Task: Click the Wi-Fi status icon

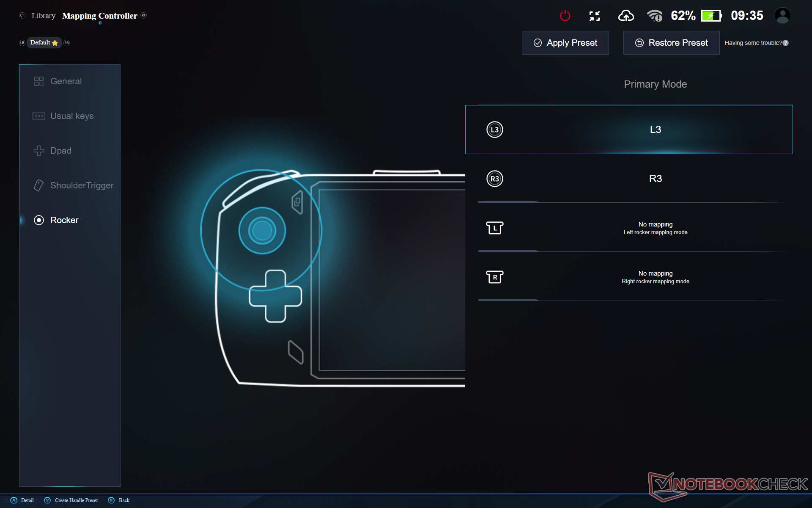Action: [x=654, y=16]
